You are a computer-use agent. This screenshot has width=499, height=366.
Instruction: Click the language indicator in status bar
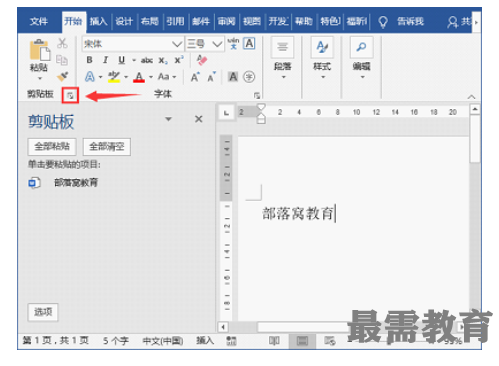(163, 341)
